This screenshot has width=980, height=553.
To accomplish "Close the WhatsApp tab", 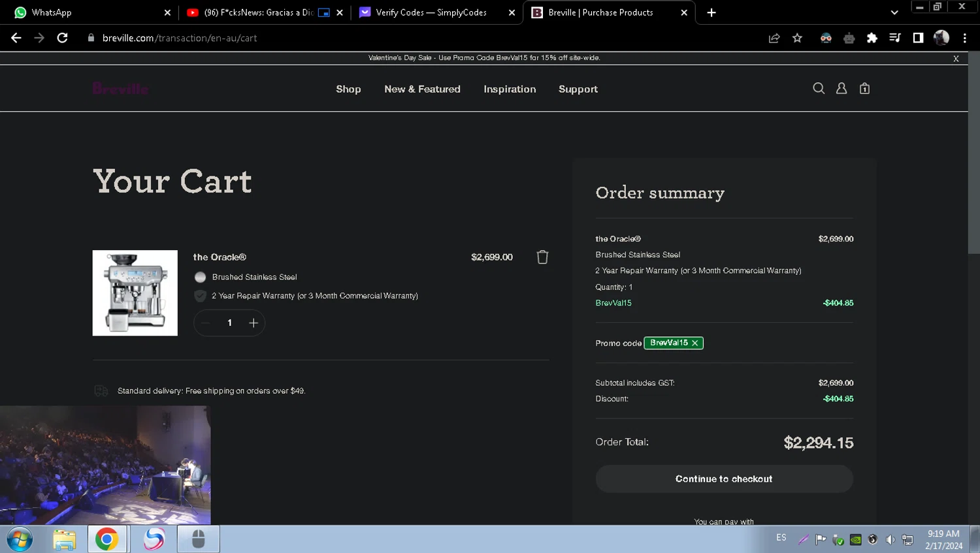I will coord(167,12).
